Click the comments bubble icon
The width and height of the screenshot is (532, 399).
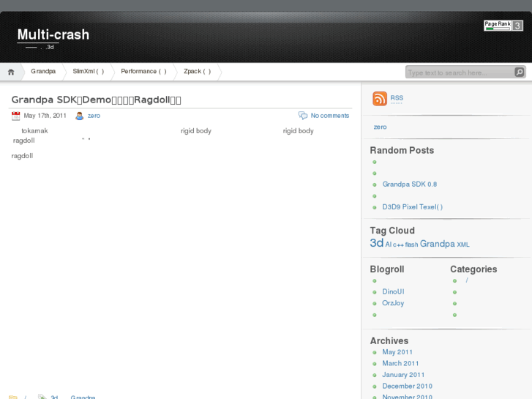(x=303, y=116)
